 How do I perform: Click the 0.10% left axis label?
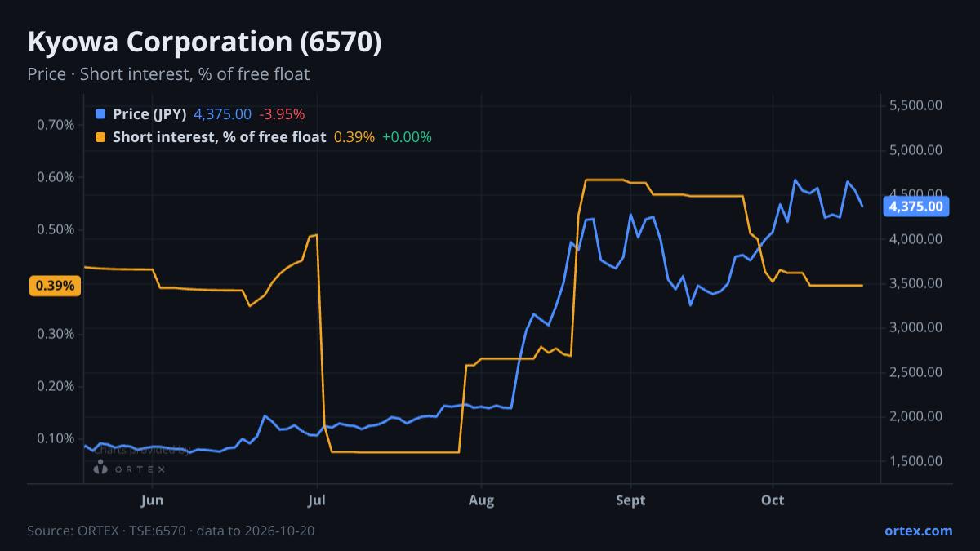pyautogui.click(x=56, y=438)
